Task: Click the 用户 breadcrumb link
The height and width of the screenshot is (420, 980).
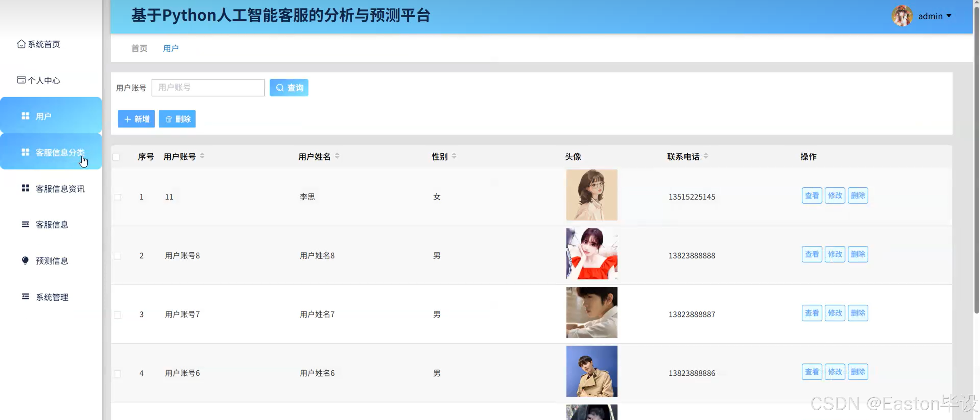Action: 171,48
